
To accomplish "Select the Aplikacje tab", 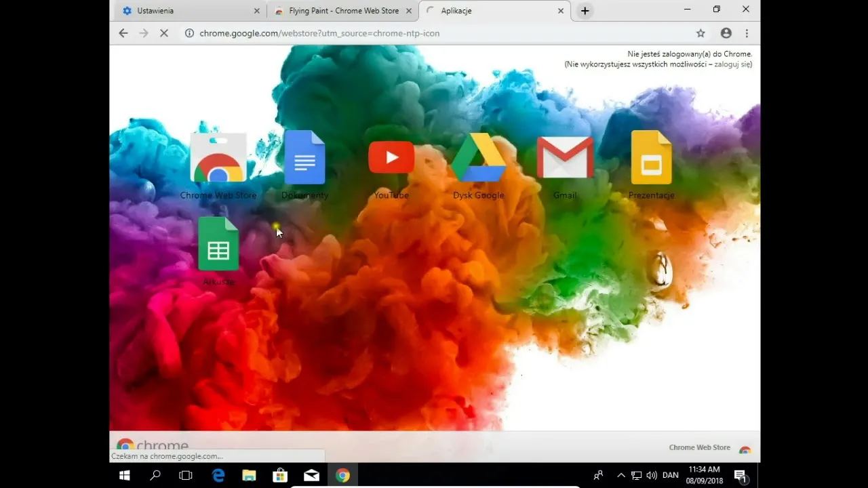I will (495, 11).
